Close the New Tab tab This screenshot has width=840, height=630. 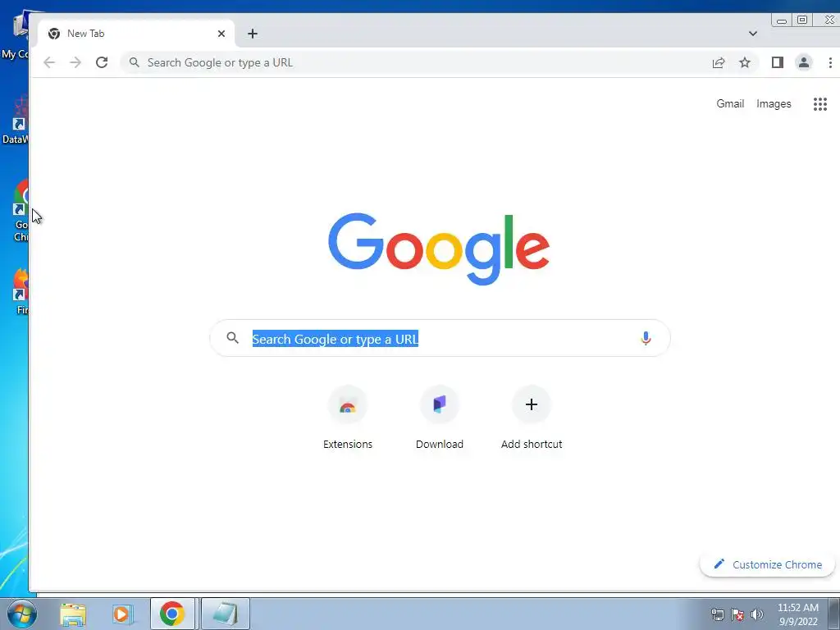[x=221, y=34]
